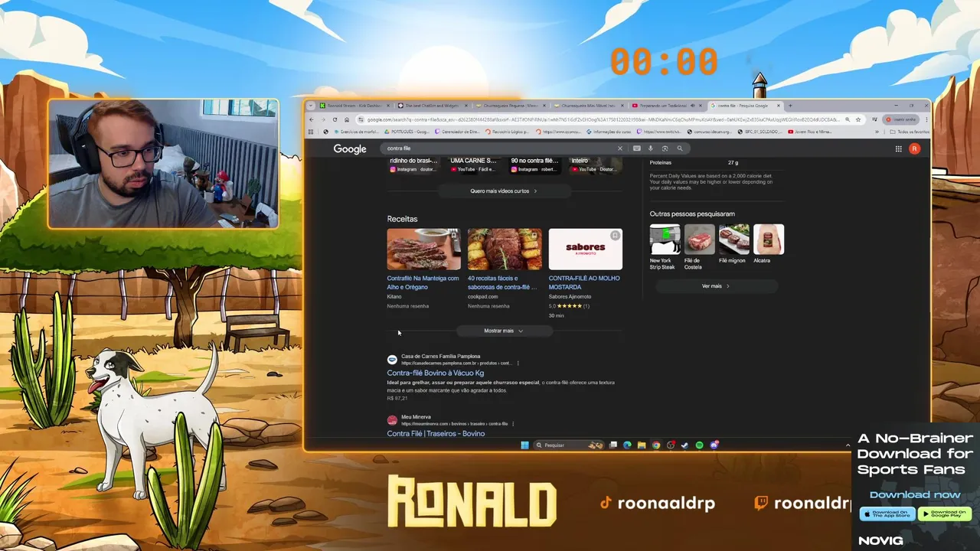Open recipe "Contrafilé Na Manteiga com Alho e Orégano"

pos(423,282)
